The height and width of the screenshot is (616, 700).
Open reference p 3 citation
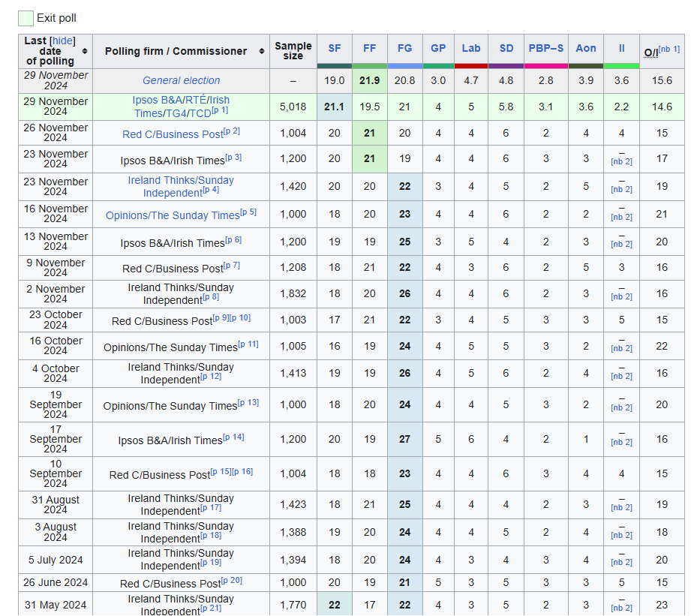pos(233,157)
